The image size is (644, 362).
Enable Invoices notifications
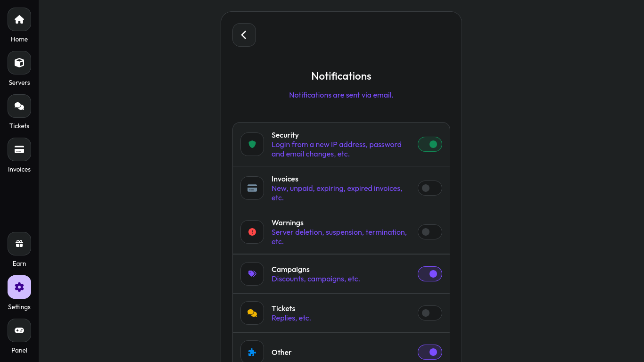429,188
